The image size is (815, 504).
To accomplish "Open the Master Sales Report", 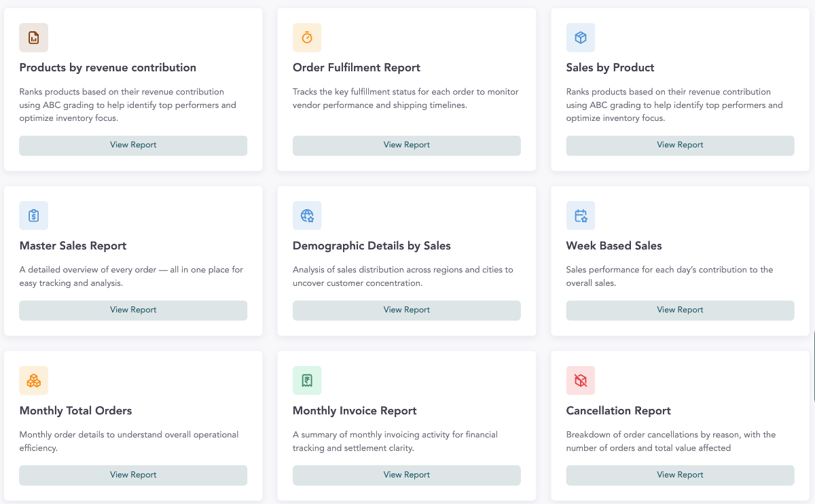I will [x=133, y=310].
